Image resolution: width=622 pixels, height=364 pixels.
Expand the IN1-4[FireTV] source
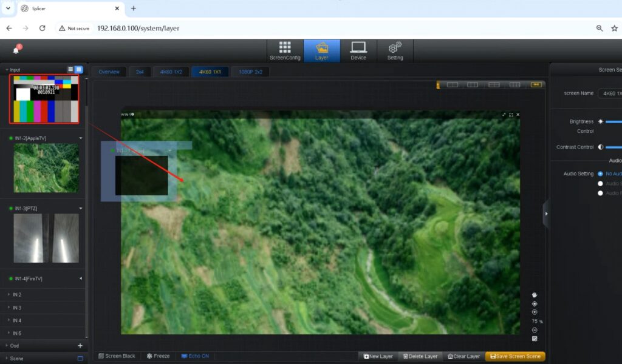(x=81, y=278)
